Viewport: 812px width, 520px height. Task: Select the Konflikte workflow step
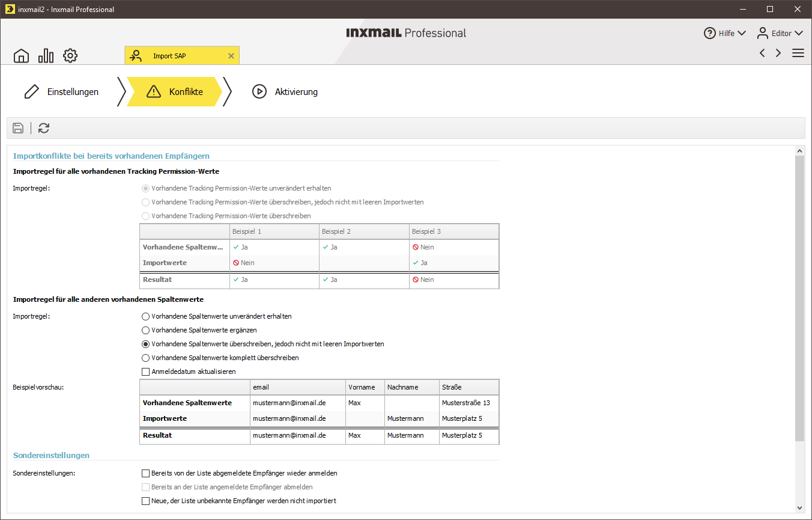(x=174, y=92)
